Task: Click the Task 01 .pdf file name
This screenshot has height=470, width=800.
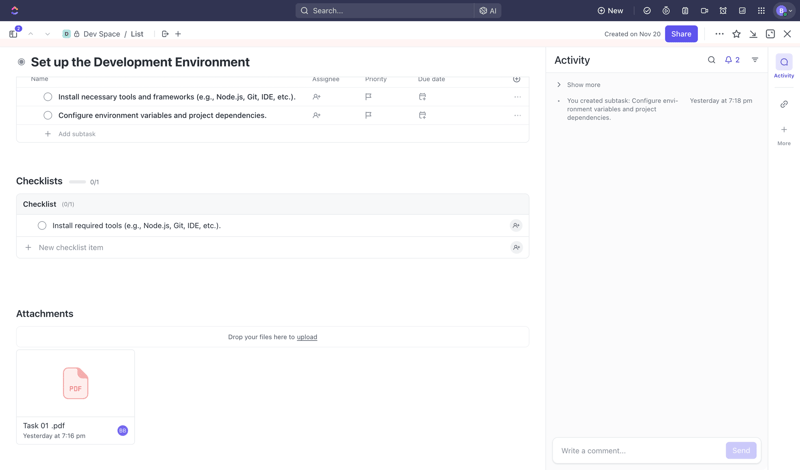Action: pyautogui.click(x=44, y=426)
